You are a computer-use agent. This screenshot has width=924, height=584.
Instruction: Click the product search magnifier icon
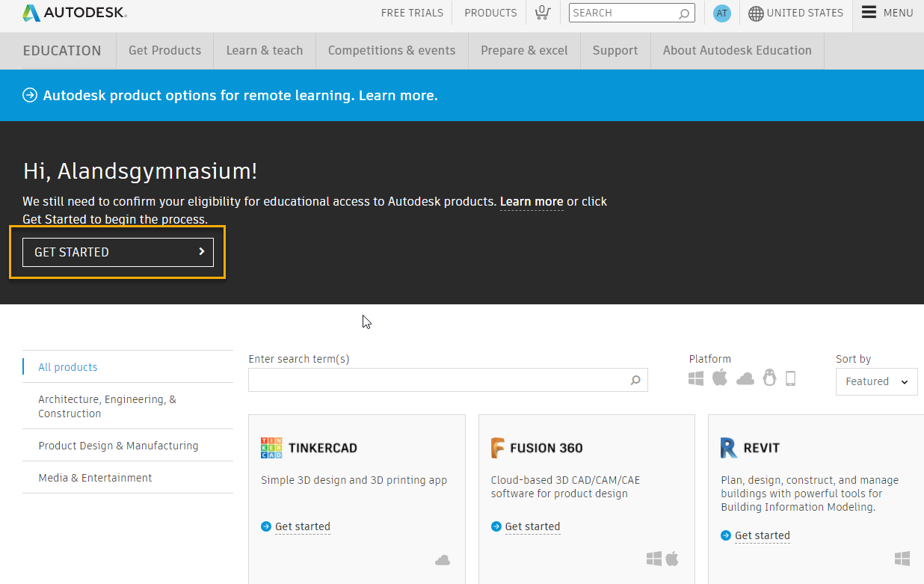pos(635,380)
